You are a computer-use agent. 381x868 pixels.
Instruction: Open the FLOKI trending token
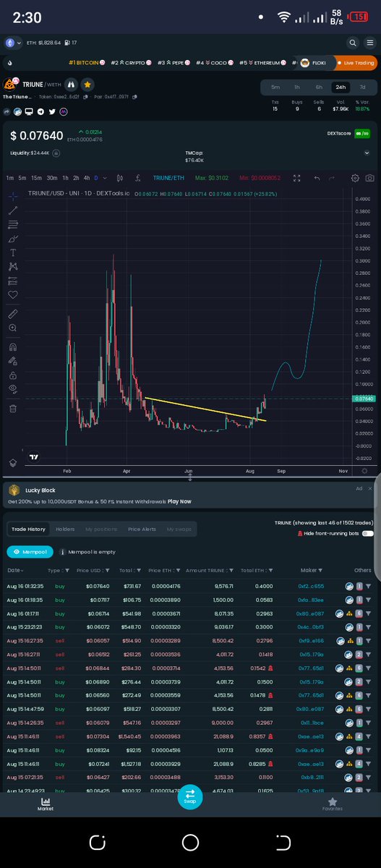[314, 63]
